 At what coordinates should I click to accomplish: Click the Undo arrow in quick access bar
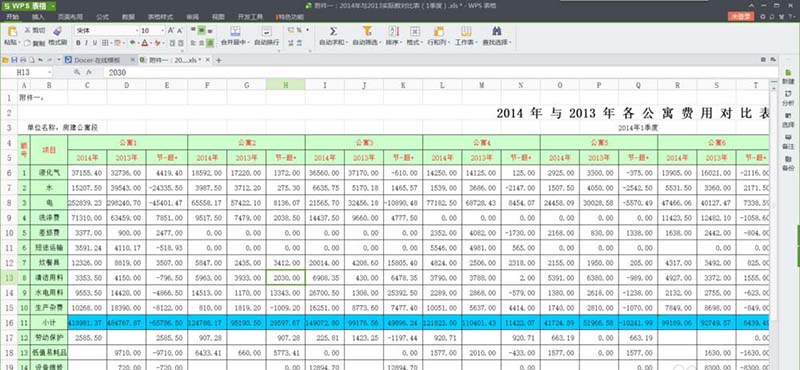click(40, 60)
